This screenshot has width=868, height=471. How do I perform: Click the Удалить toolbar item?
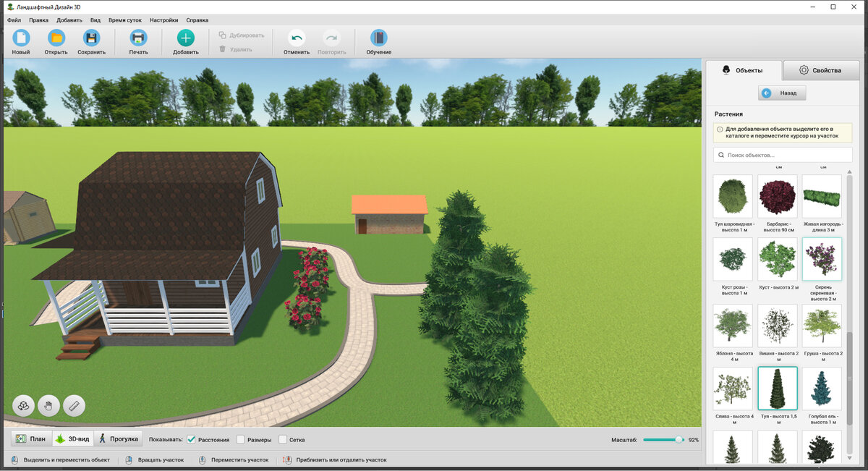coord(236,49)
